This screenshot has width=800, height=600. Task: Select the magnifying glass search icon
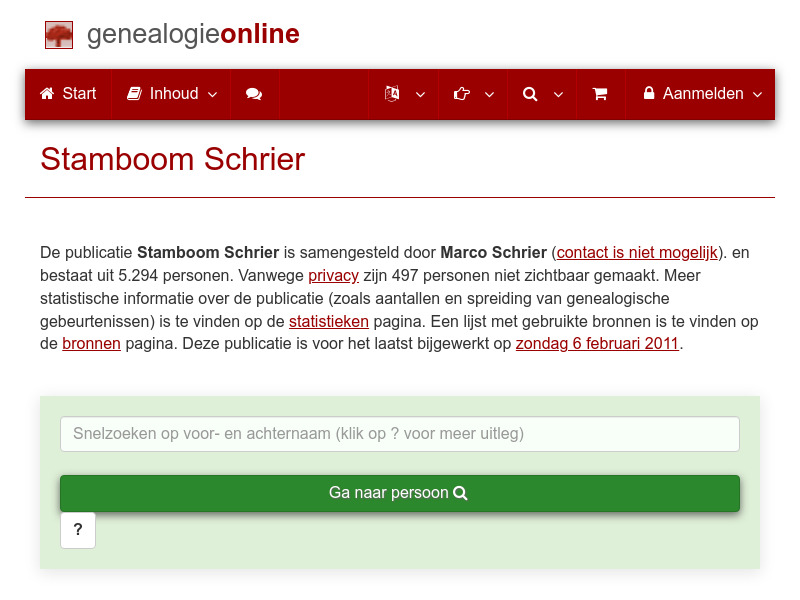pyautogui.click(x=530, y=93)
